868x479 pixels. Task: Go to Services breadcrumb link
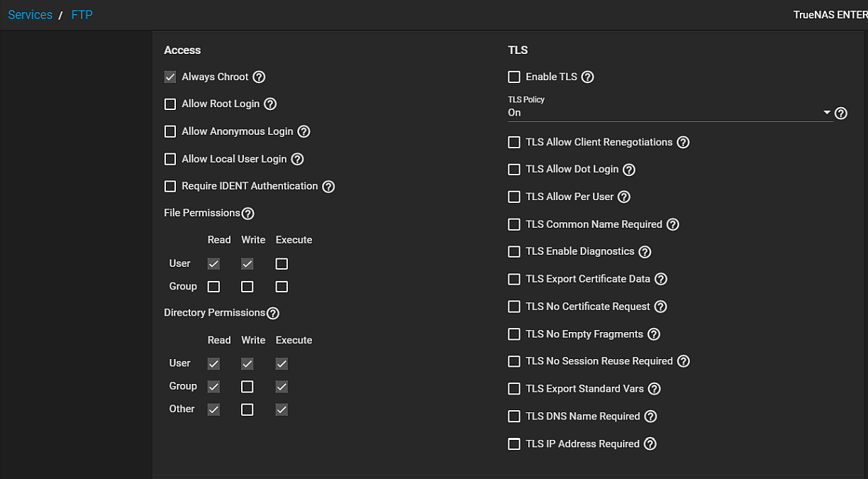coord(30,15)
